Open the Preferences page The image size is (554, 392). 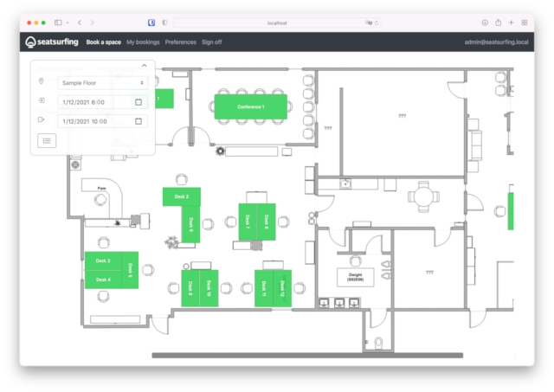coord(181,42)
